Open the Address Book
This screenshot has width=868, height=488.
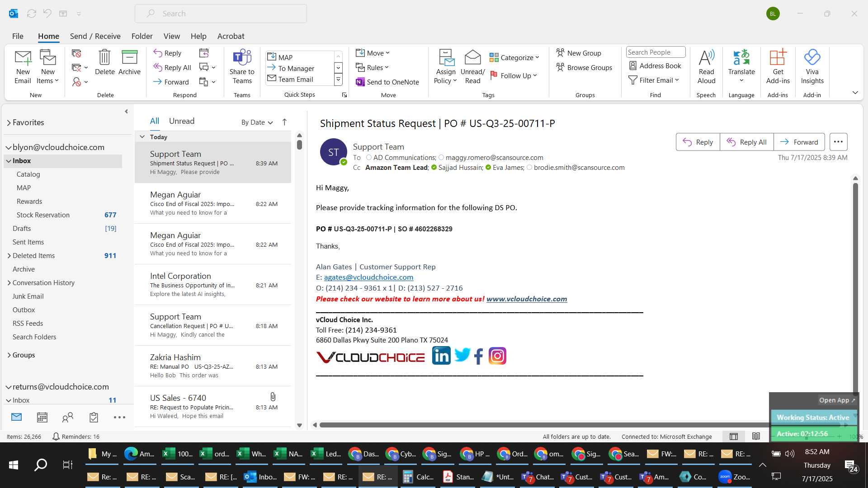click(655, 66)
